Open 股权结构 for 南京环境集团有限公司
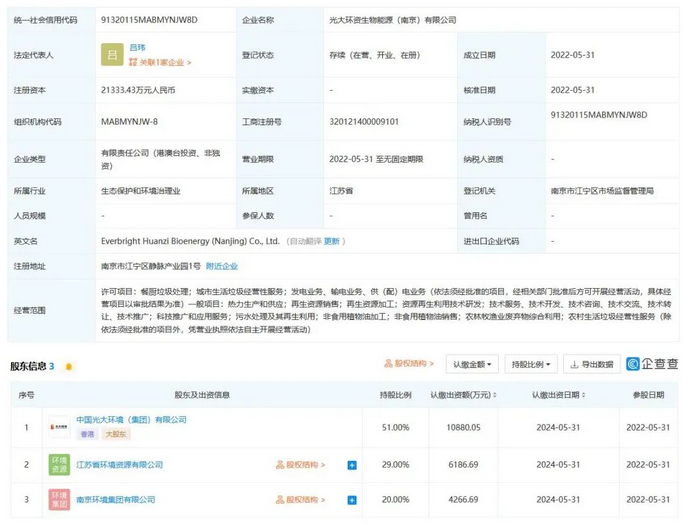Image resolution: width=690 pixels, height=525 pixels. (301, 499)
